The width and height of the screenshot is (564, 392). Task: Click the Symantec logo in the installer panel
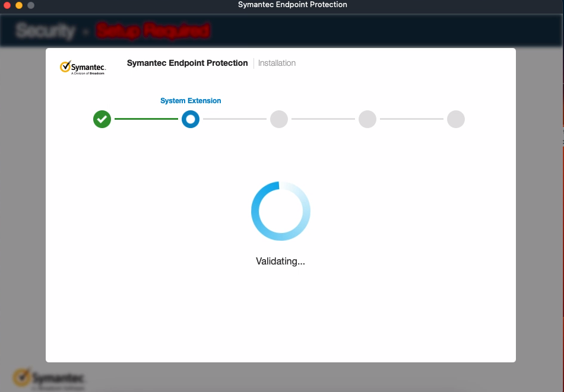pyautogui.click(x=83, y=67)
